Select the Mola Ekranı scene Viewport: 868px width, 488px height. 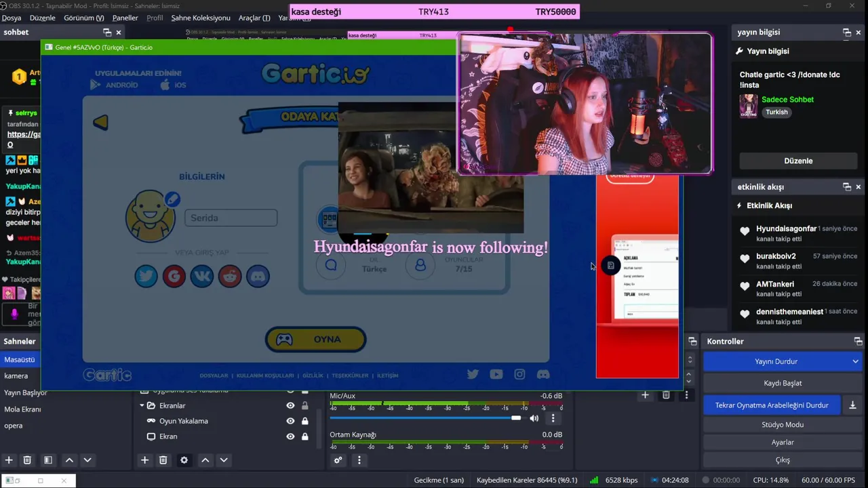[23, 409]
